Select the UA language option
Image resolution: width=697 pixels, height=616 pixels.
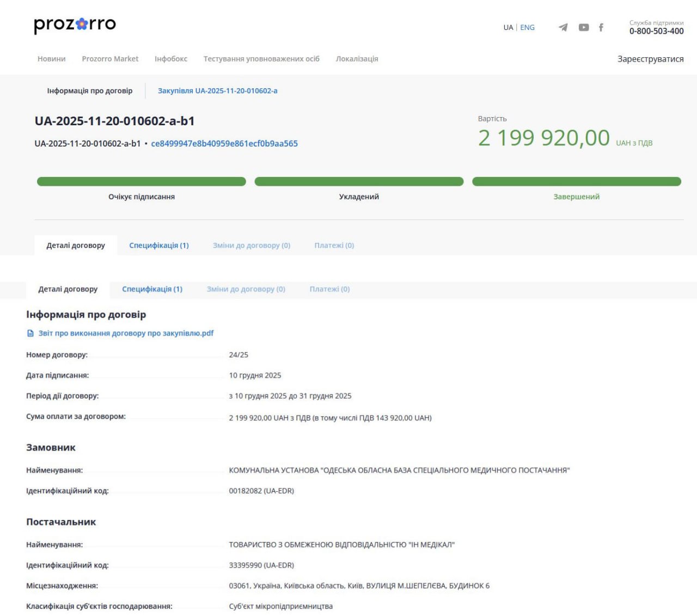[x=508, y=27]
